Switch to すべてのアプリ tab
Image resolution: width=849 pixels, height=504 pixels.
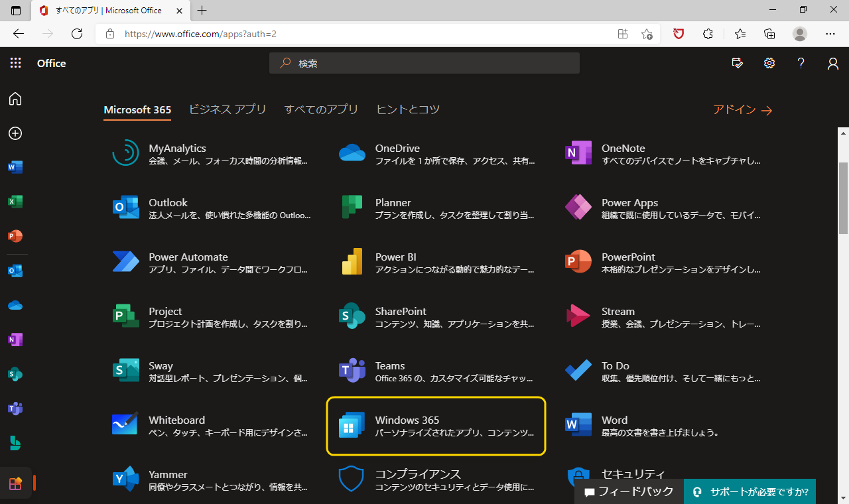[321, 109]
